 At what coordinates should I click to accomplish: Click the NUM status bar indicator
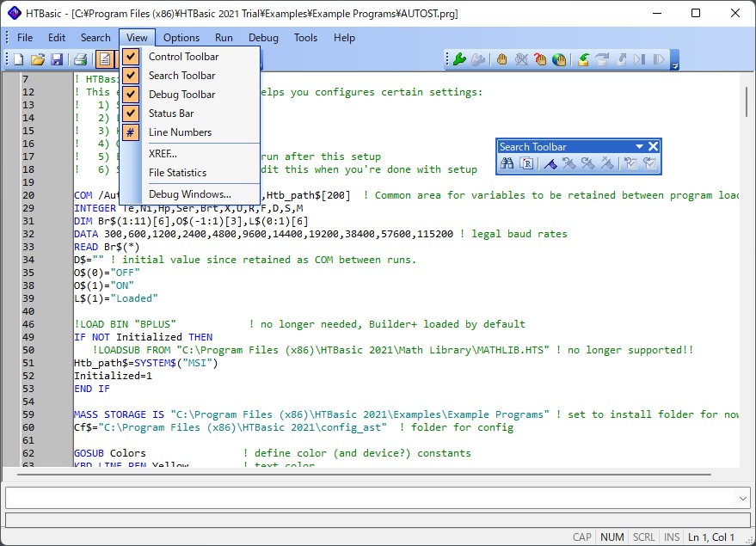click(612, 537)
